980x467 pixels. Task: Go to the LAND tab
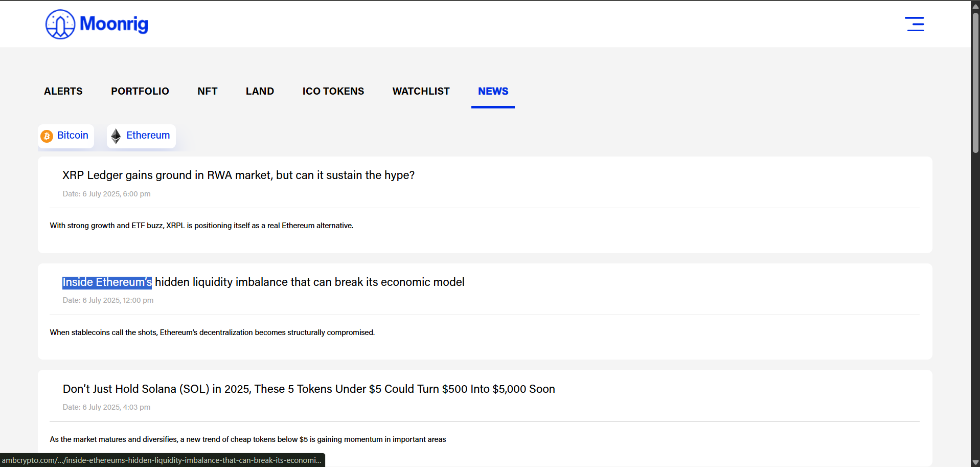pos(260,91)
